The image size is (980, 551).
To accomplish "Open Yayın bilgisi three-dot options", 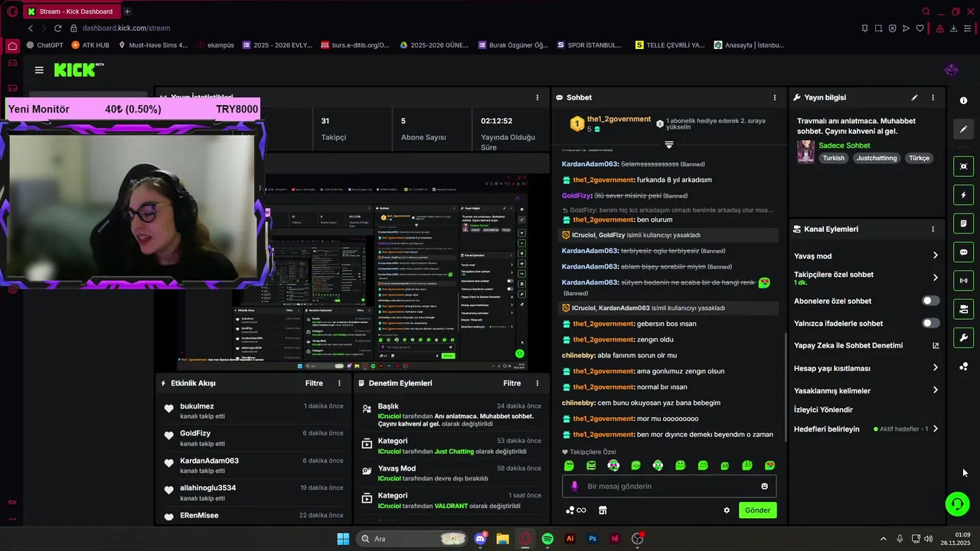I will pos(933,97).
